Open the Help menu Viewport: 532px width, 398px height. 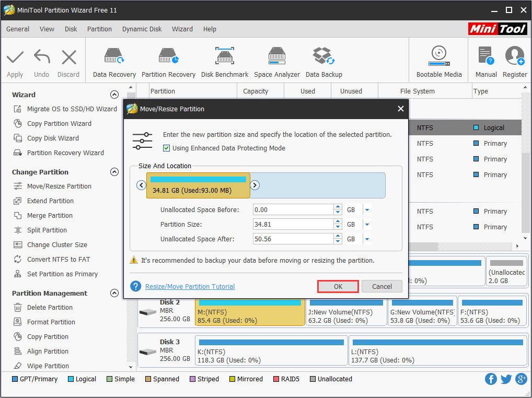click(210, 29)
